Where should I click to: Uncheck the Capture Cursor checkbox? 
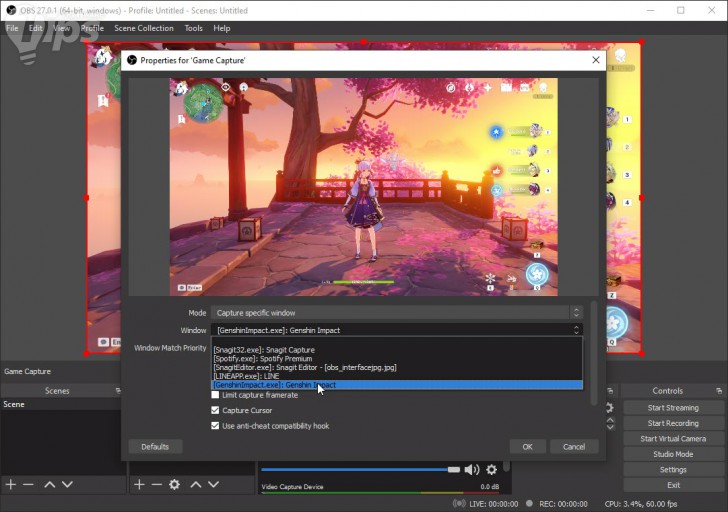pos(215,410)
